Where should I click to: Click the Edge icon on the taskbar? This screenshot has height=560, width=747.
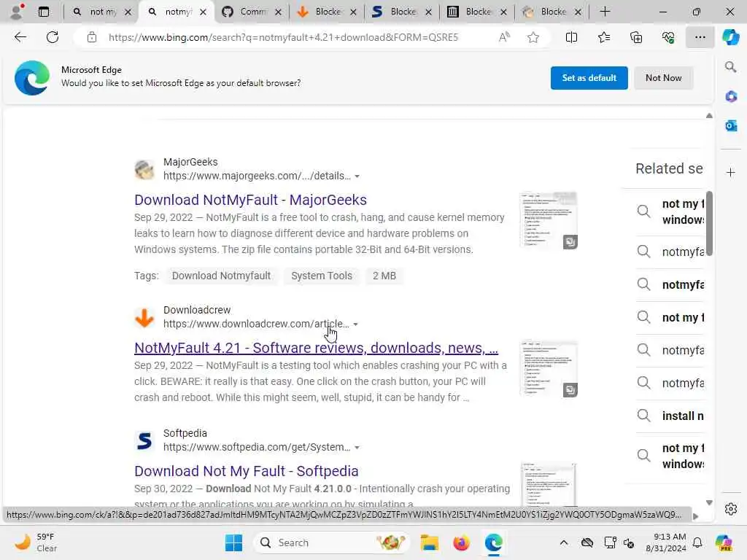click(494, 542)
